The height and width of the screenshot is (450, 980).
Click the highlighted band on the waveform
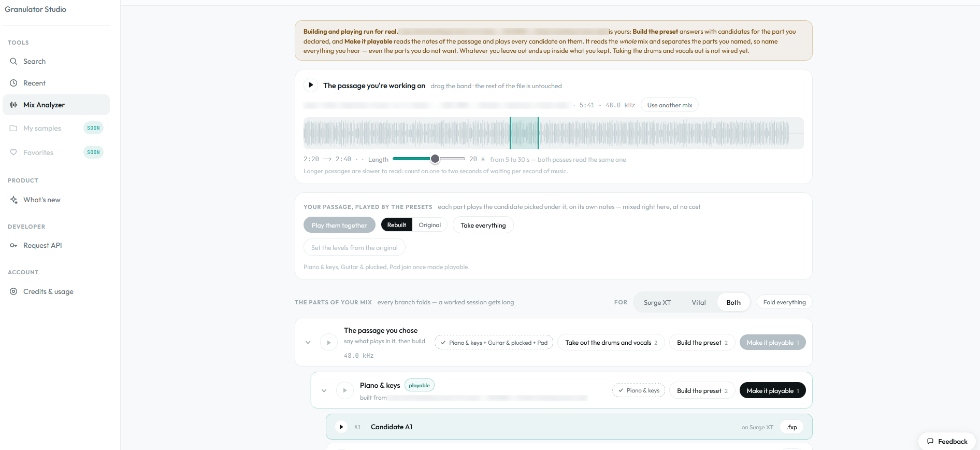[x=524, y=133]
